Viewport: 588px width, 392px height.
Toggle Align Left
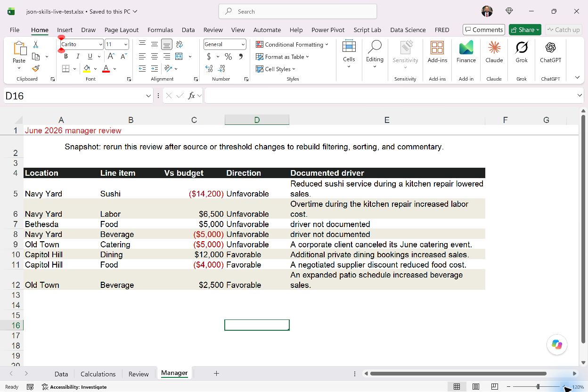(x=142, y=57)
